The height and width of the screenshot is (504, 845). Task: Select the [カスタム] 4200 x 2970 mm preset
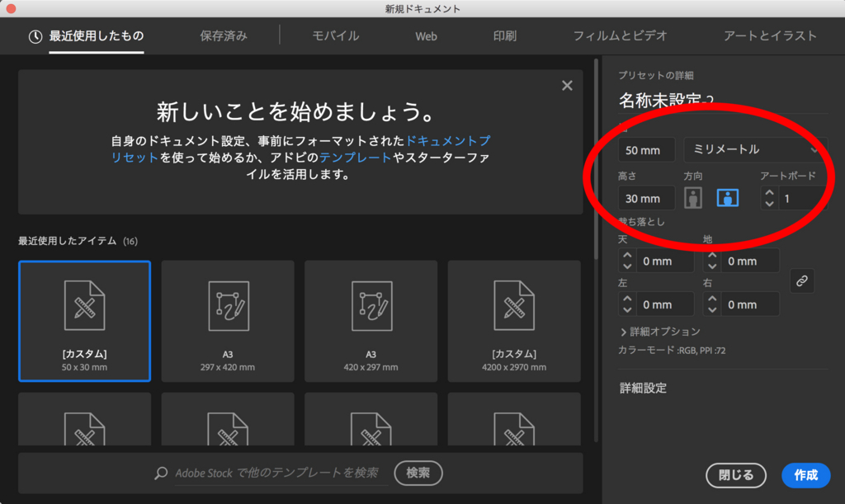[514, 321]
